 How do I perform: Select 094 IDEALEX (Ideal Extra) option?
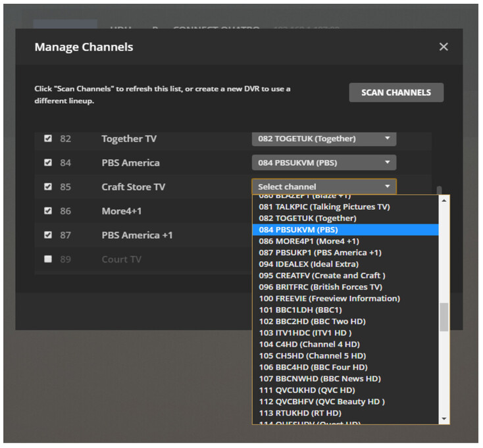click(x=345, y=264)
